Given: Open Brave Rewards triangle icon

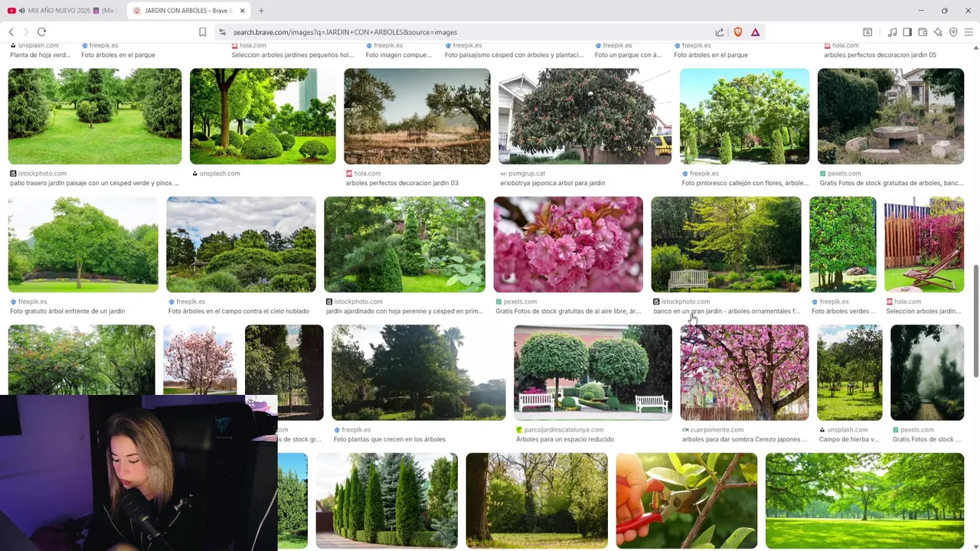Looking at the screenshot, I should [x=755, y=32].
